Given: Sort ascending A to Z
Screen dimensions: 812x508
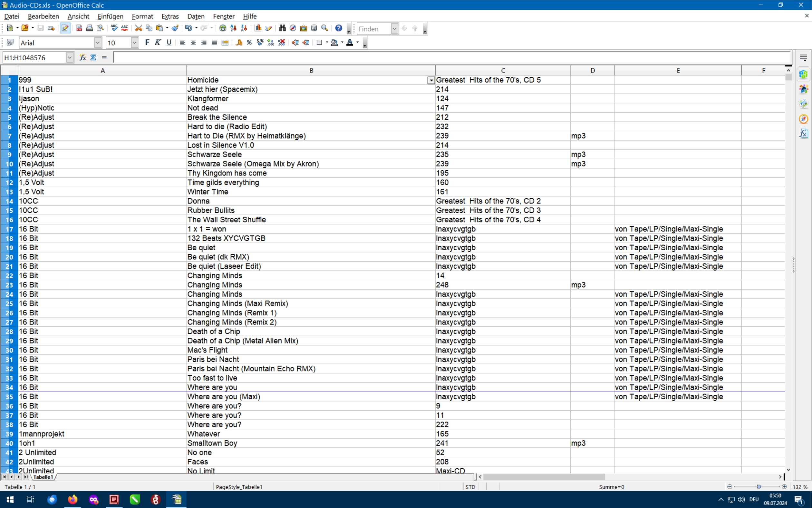Looking at the screenshot, I should coord(234,28).
